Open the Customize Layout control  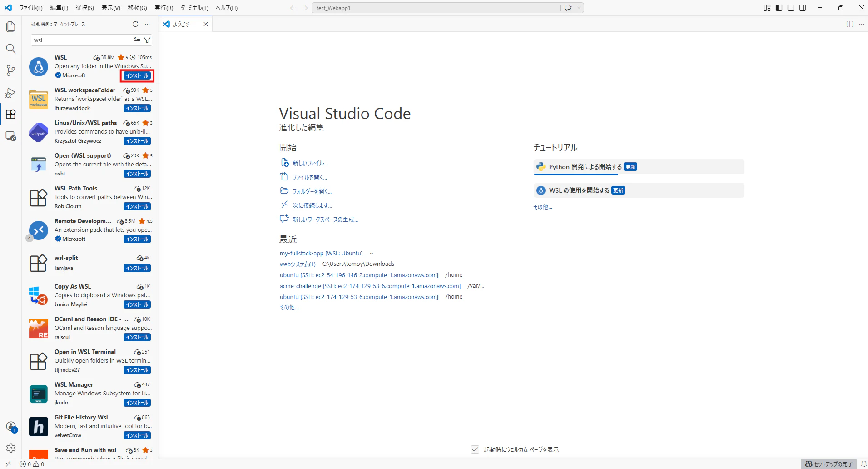[x=767, y=8]
